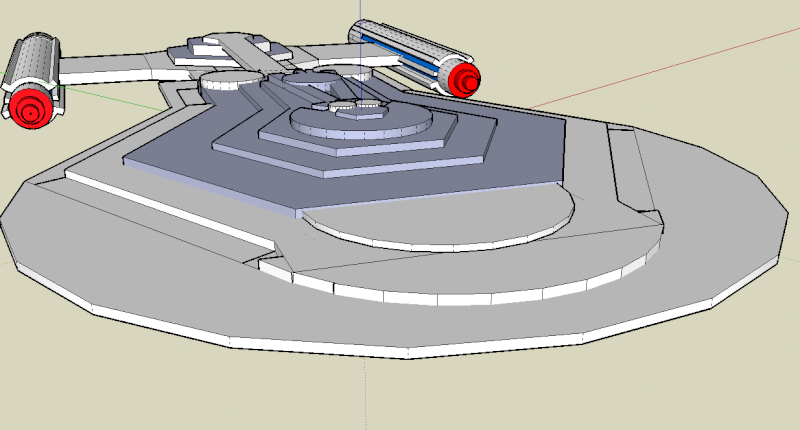The width and height of the screenshot is (800, 430).
Task: Select the small hexagon atop the saucer center
Action: (x=363, y=113)
